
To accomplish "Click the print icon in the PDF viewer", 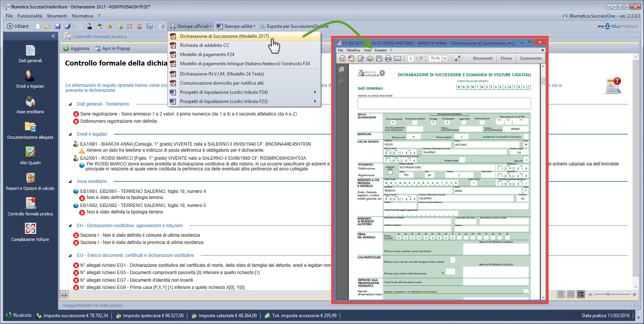I will coord(388,58).
